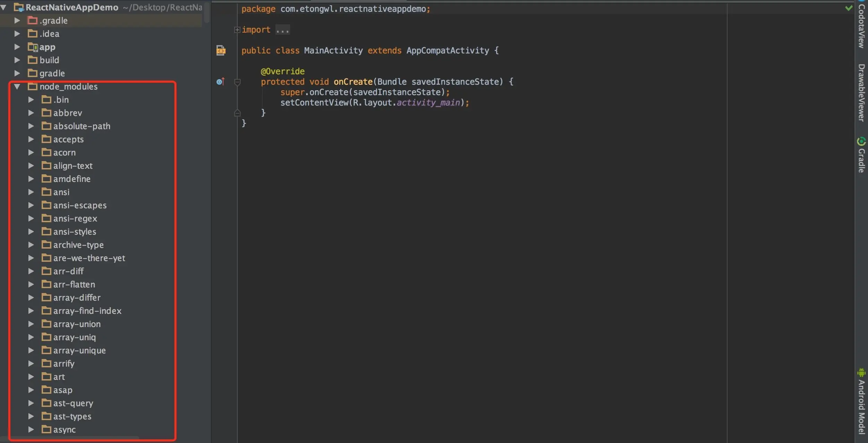Select the are-we-there-yet folder

89,258
